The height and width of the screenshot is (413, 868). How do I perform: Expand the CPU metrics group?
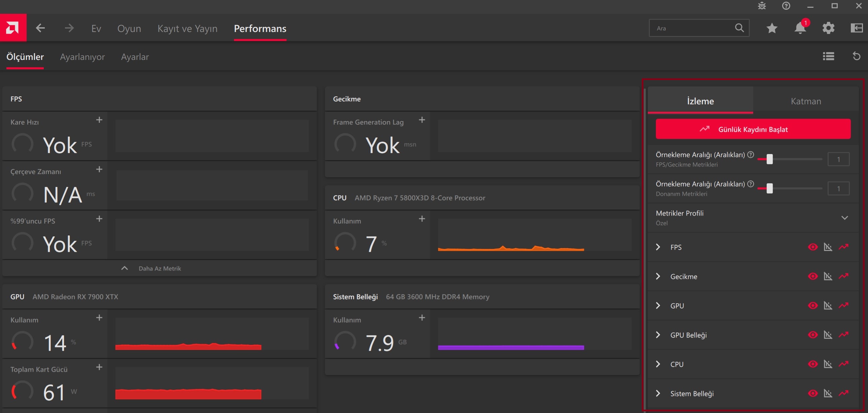coord(658,364)
